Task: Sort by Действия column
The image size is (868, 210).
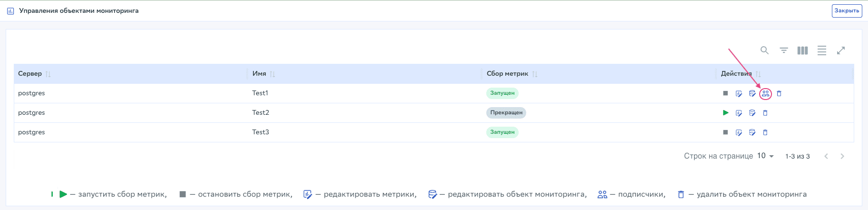Action: [758, 74]
